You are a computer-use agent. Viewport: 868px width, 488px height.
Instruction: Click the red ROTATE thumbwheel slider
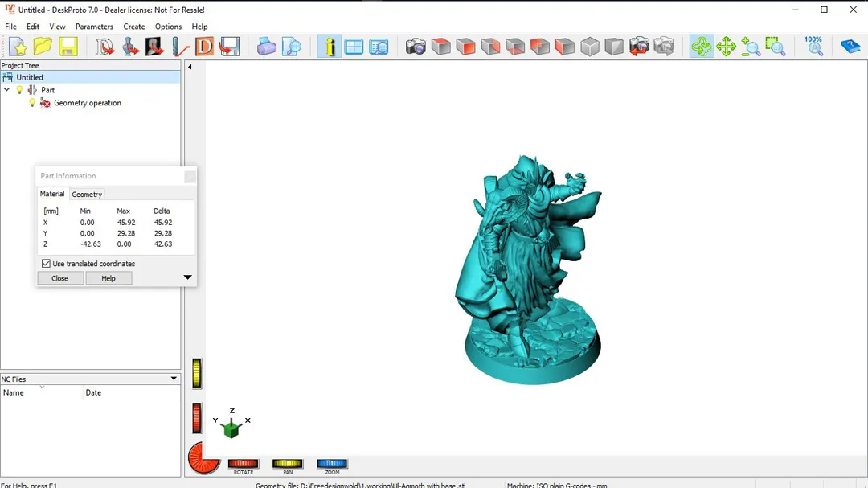point(243,463)
